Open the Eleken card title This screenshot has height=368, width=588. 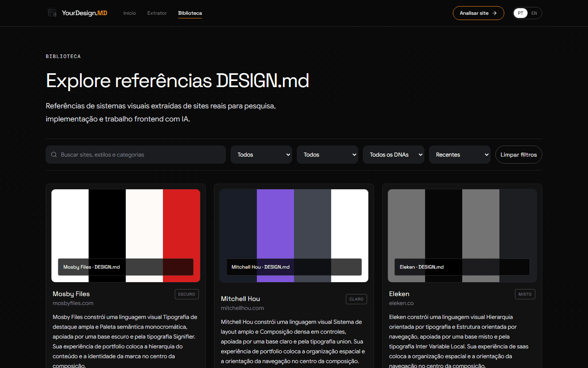tap(399, 294)
